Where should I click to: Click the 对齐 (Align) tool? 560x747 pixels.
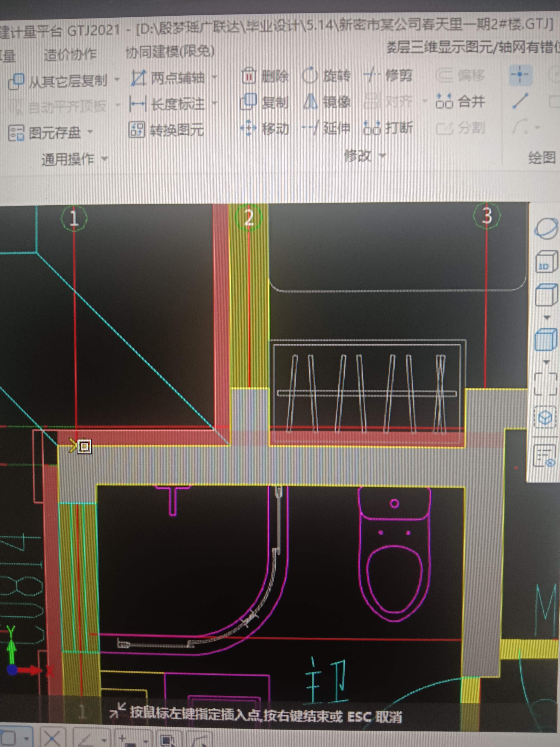[388, 101]
